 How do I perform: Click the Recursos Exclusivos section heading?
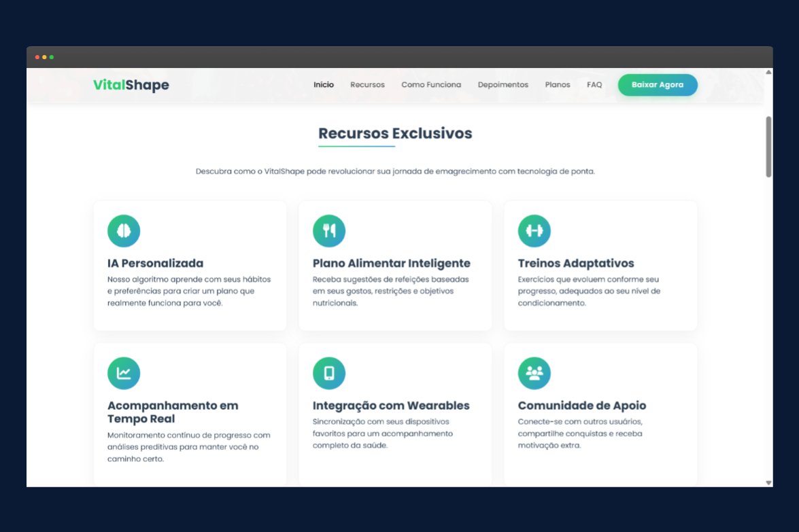tap(395, 133)
